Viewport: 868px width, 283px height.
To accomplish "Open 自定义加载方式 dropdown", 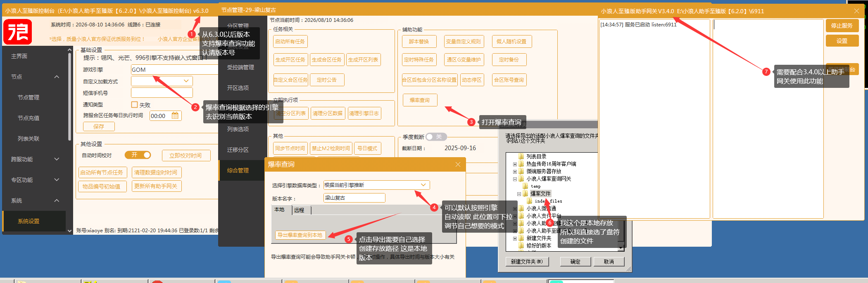I will (x=186, y=81).
